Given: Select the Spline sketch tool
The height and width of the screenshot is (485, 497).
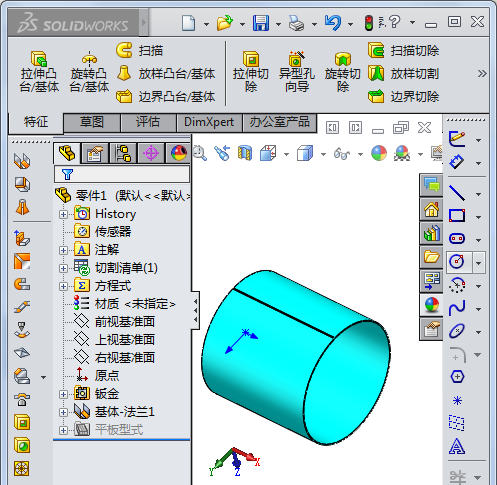Looking at the screenshot, I should point(457,308).
